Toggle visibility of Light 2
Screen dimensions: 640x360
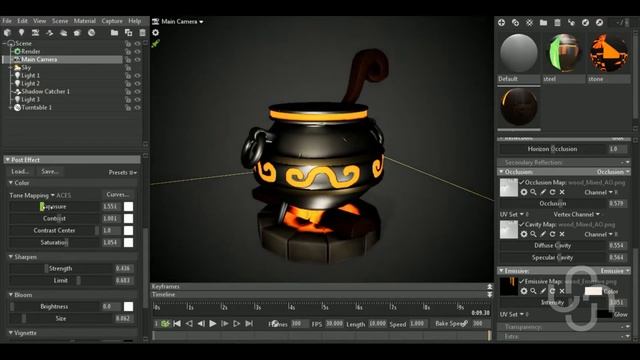pyautogui.click(x=138, y=84)
